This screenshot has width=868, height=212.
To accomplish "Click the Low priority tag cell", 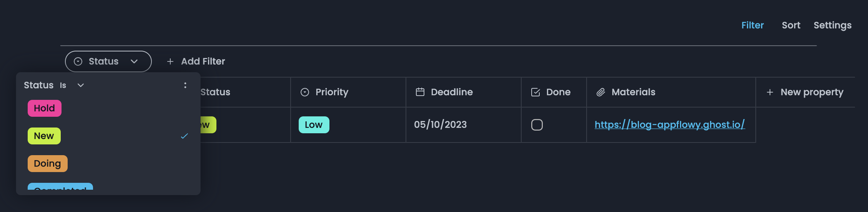I will (x=314, y=125).
